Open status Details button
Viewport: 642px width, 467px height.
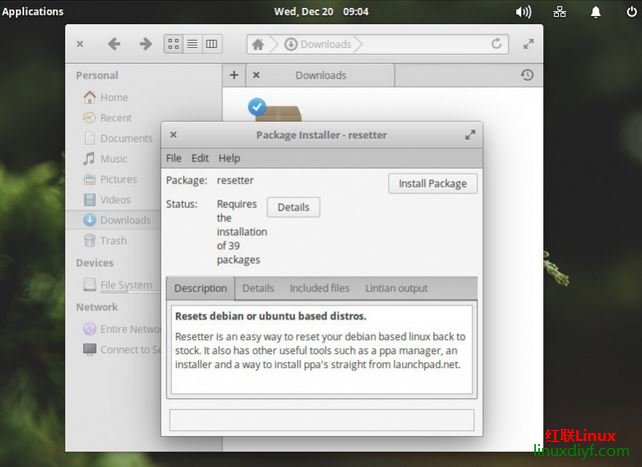293,207
